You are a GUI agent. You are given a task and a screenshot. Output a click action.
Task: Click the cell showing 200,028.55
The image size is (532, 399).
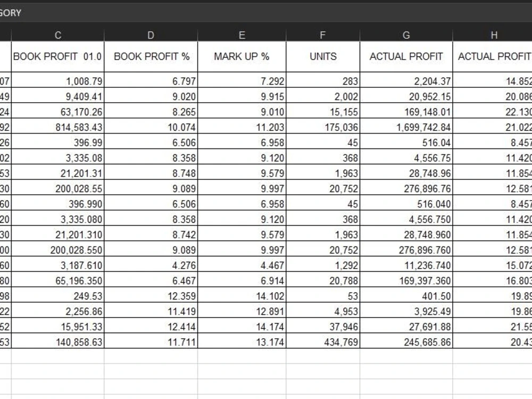(57, 187)
